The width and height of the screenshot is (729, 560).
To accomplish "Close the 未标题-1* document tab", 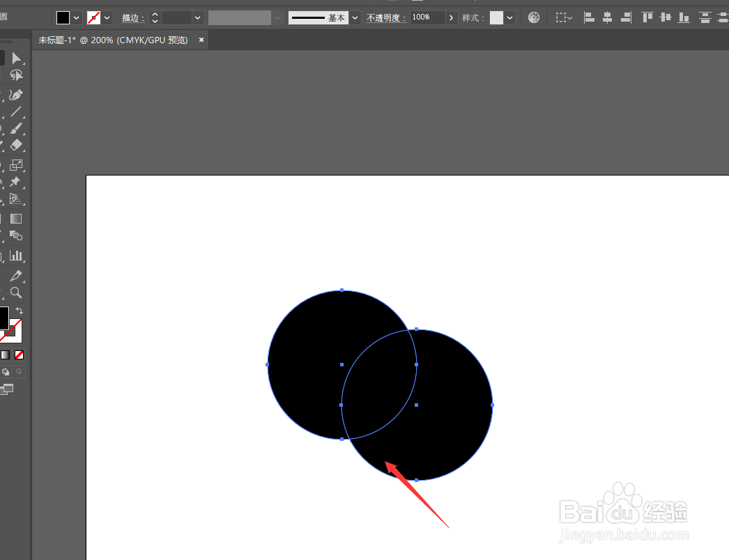I will point(201,40).
